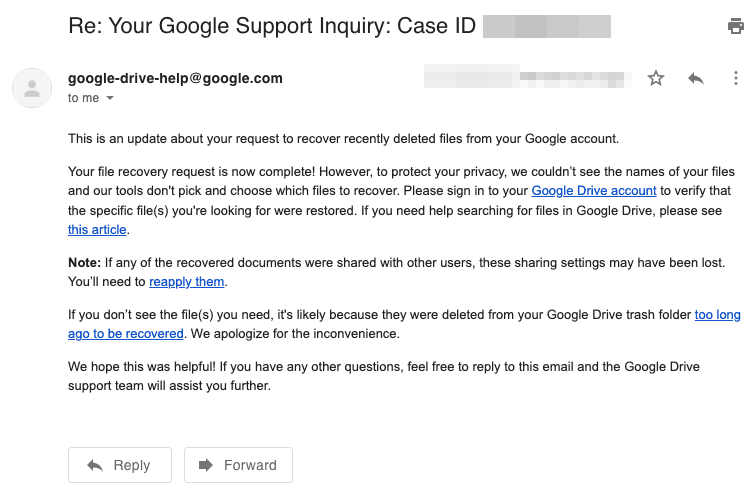
Task: Click the Forward button below the message
Action: tap(238, 465)
